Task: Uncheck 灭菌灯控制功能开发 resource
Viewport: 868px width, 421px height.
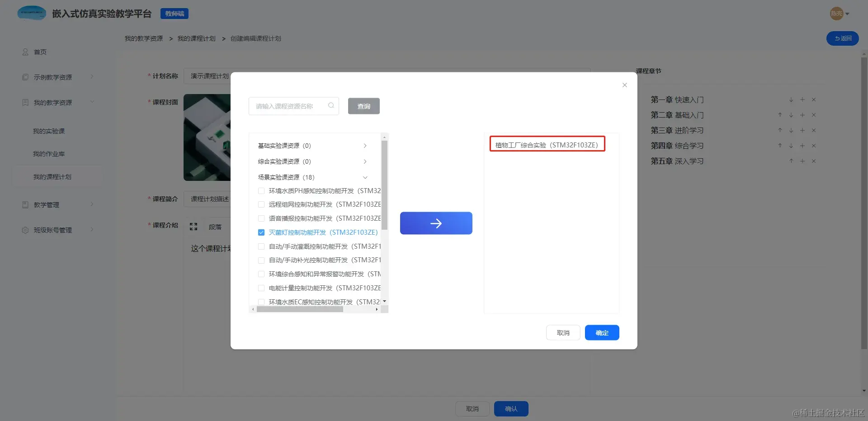Action: pyautogui.click(x=261, y=232)
